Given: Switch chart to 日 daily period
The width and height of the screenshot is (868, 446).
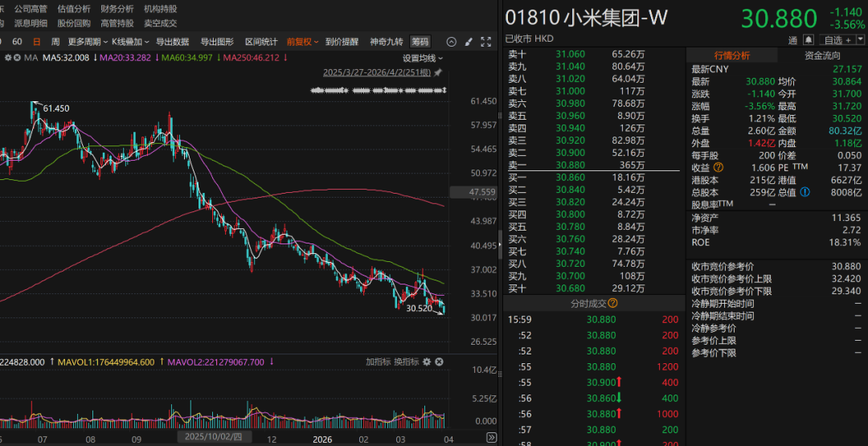Looking at the screenshot, I should [36, 42].
